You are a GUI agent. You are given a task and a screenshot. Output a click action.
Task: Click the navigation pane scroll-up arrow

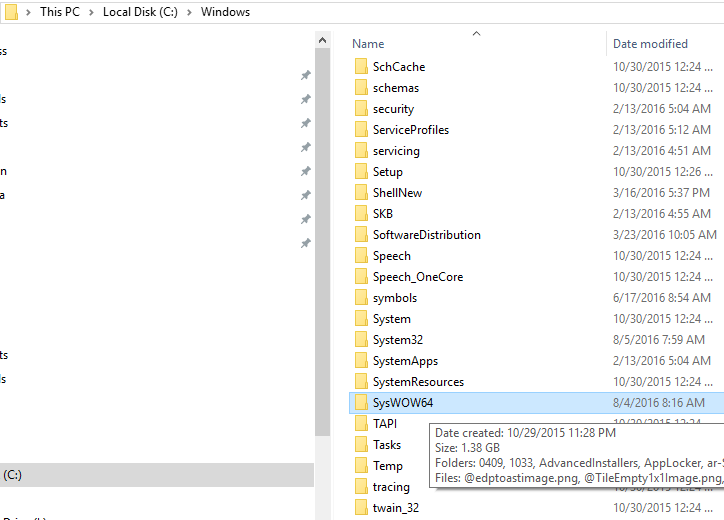[322, 40]
